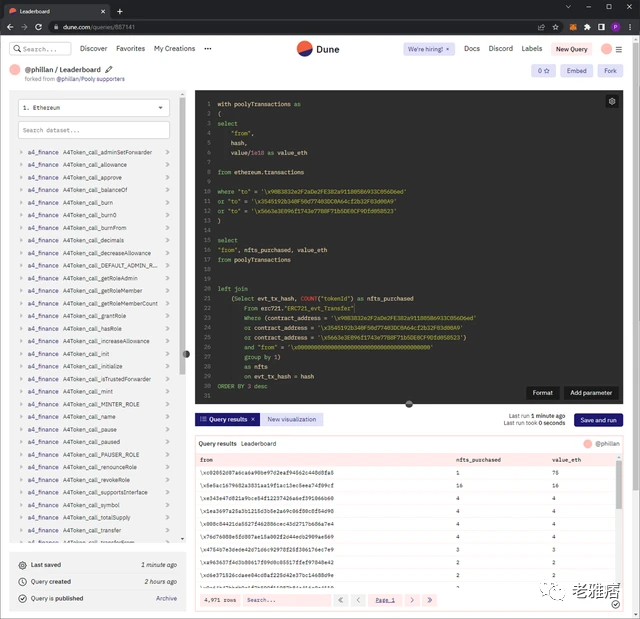Image resolution: width=640 pixels, height=619 pixels.
Task: Click the browser profile avatar P
Action: [616, 27]
